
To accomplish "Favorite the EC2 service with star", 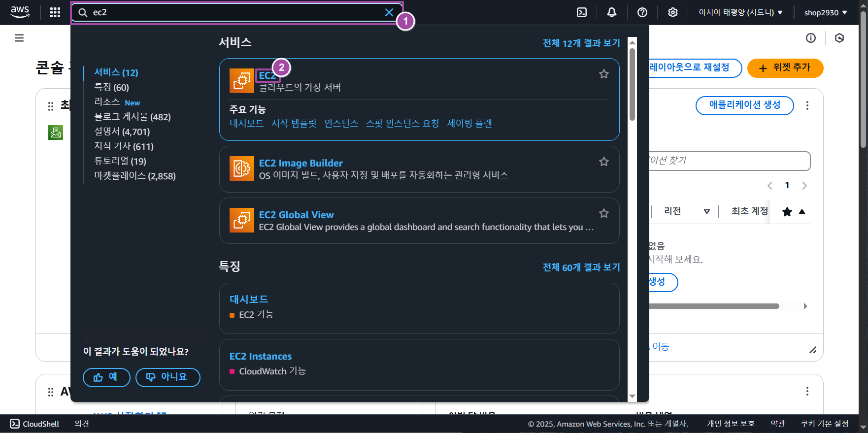I will pyautogui.click(x=604, y=74).
